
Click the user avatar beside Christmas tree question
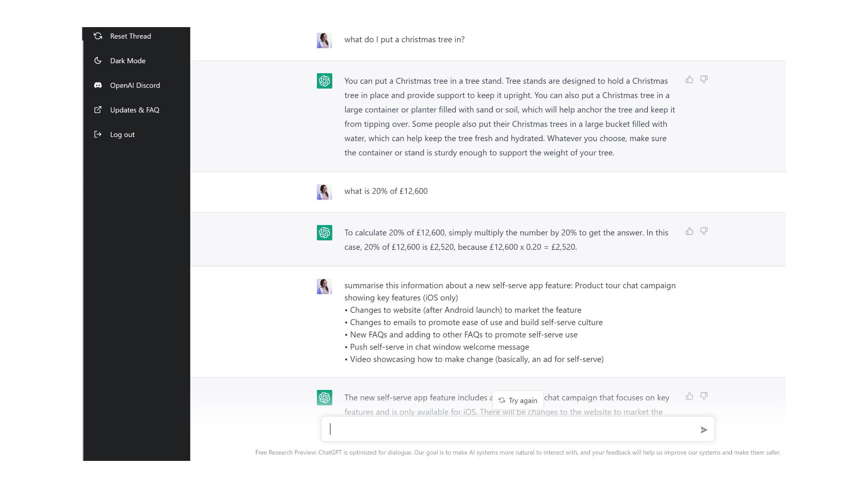(x=325, y=40)
